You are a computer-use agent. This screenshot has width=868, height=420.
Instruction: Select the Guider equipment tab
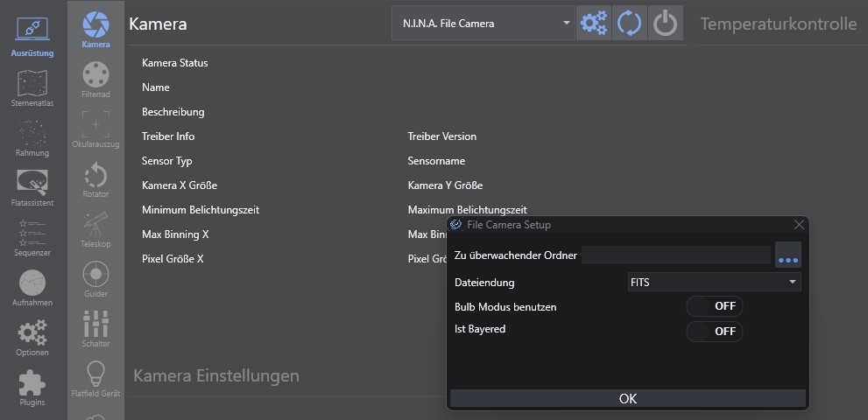[x=95, y=279]
